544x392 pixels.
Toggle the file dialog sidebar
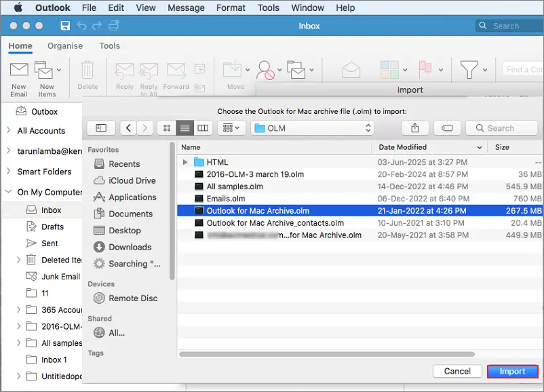point(101,128)
